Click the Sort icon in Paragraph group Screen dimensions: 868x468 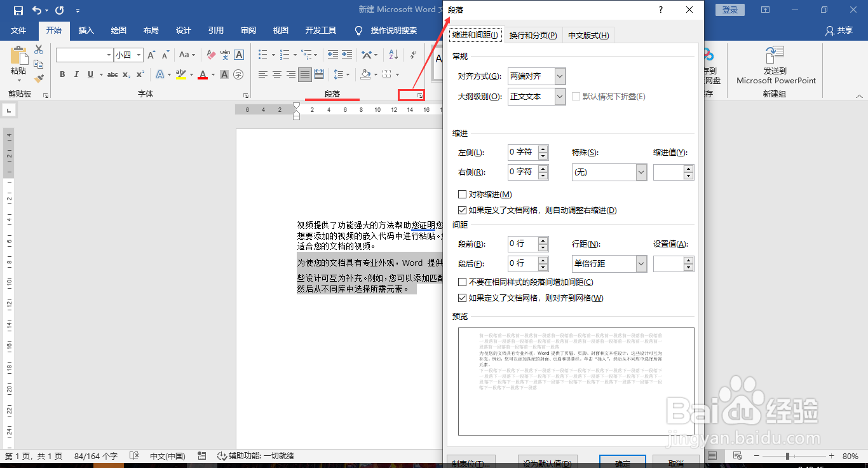tap(393, 54)
